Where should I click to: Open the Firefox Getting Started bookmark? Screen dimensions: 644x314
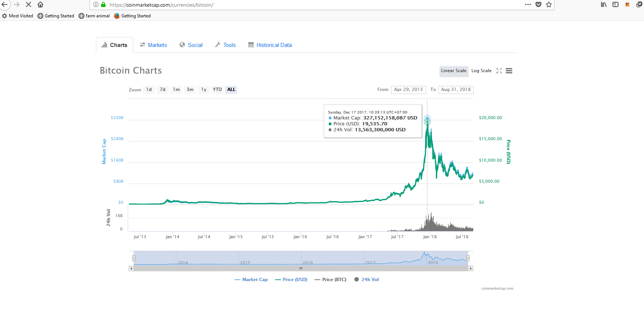click(x=133, y=16)
